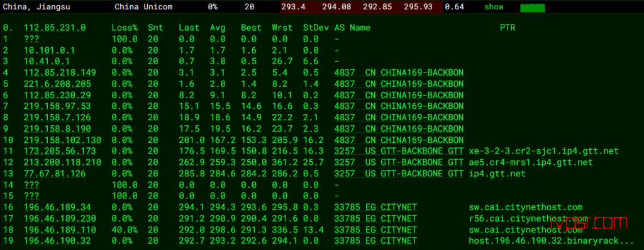This screenshot has height=250, width=644.
Task: Click GTT-BACKBONE AS link in the 77.67.81.126 row
Action: pyautogui.click(x=399, y=174)
